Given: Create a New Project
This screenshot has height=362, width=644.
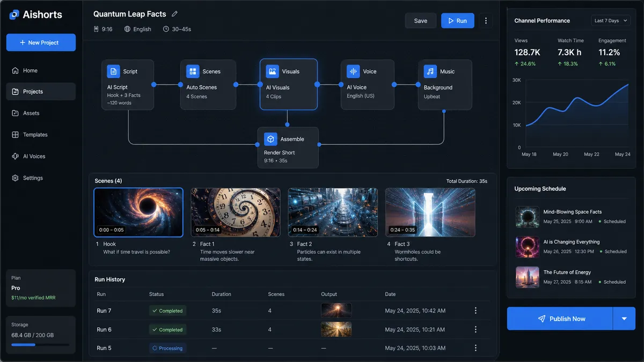Looking at the screenshot, I should click(x=41, y=42).
